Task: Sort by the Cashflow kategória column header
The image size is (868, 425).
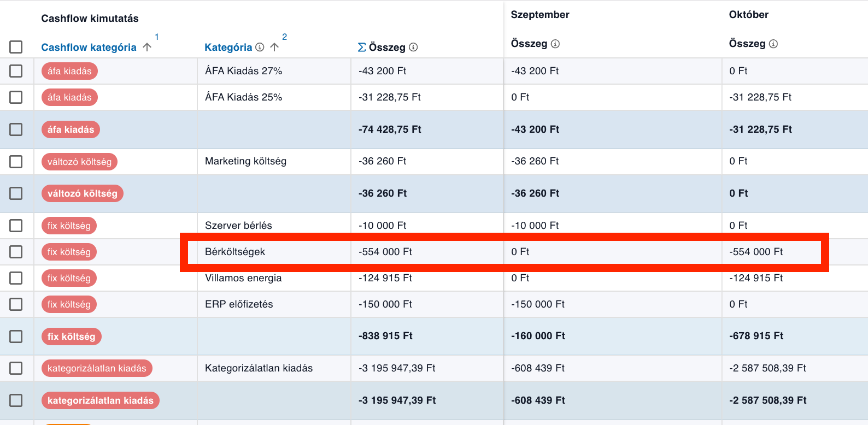Action: [89, 48]
